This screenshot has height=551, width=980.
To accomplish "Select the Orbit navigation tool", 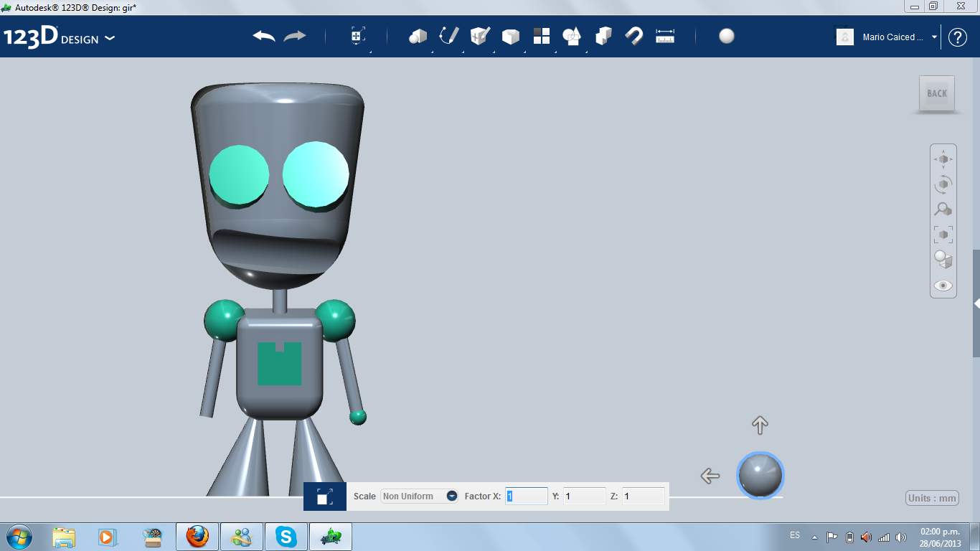I will (943, 184).
